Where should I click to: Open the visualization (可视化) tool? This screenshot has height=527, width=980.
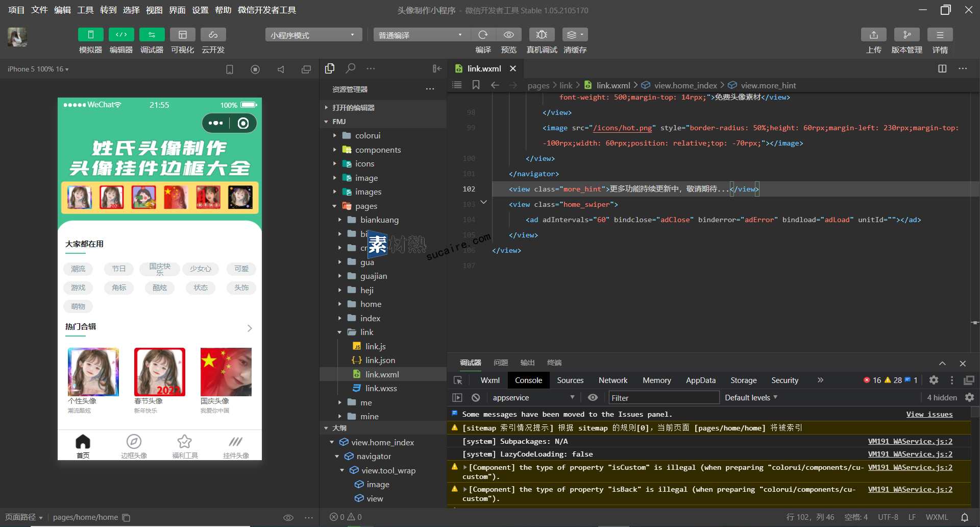click(183, 35)
